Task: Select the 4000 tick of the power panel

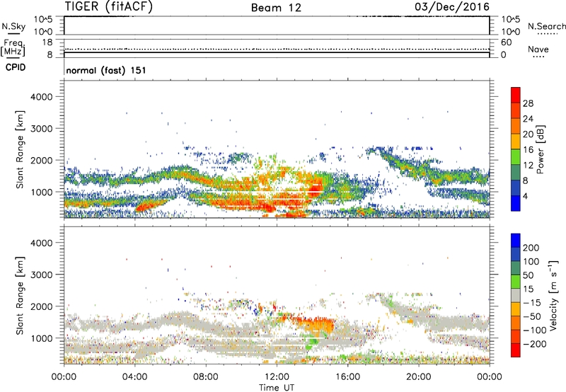Action: 41,97
